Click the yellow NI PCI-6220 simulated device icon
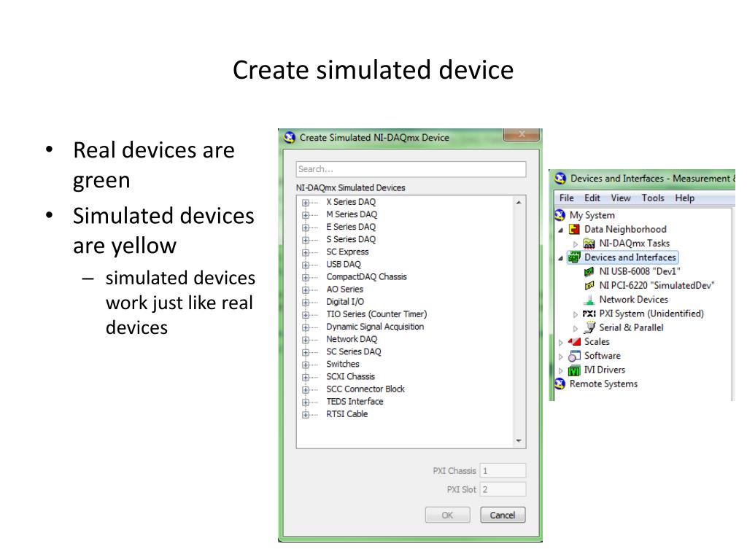Screen dimensions: 747x560 click(x=589, y=286)
